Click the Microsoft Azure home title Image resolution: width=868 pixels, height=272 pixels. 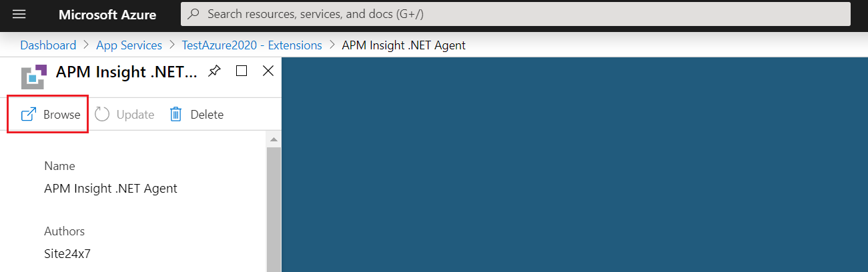[x=107, y=14]
